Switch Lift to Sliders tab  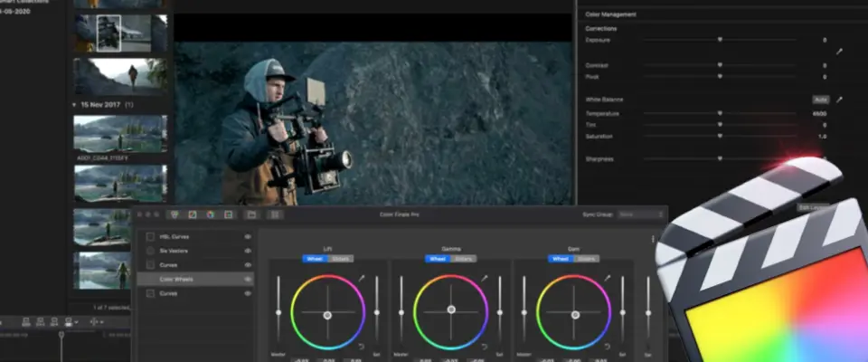(x=341, y=259)
